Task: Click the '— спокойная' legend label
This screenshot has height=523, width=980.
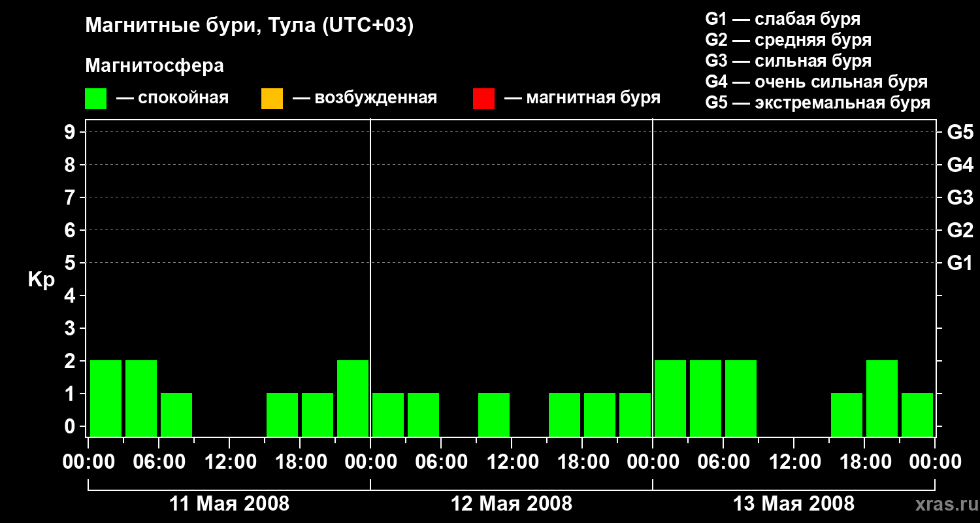Action: pyautogui.click(x=172, y=98)
